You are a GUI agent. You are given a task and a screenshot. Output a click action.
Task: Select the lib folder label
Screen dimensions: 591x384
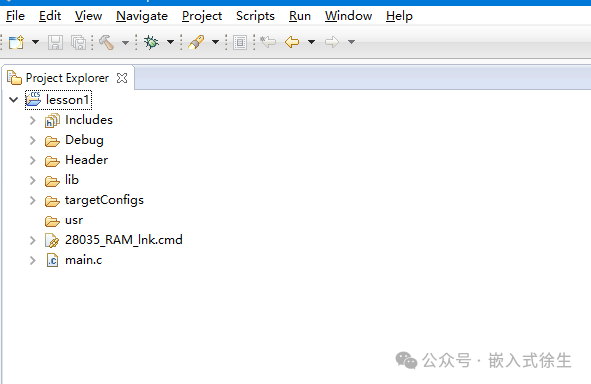pos(72,180)
